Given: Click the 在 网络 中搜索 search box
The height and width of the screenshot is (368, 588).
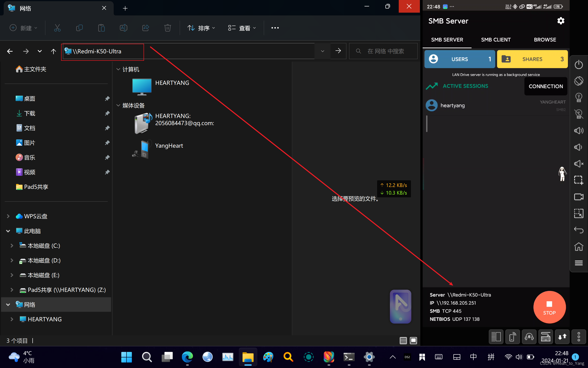Looking at the screenshot, I should [383, 51].
